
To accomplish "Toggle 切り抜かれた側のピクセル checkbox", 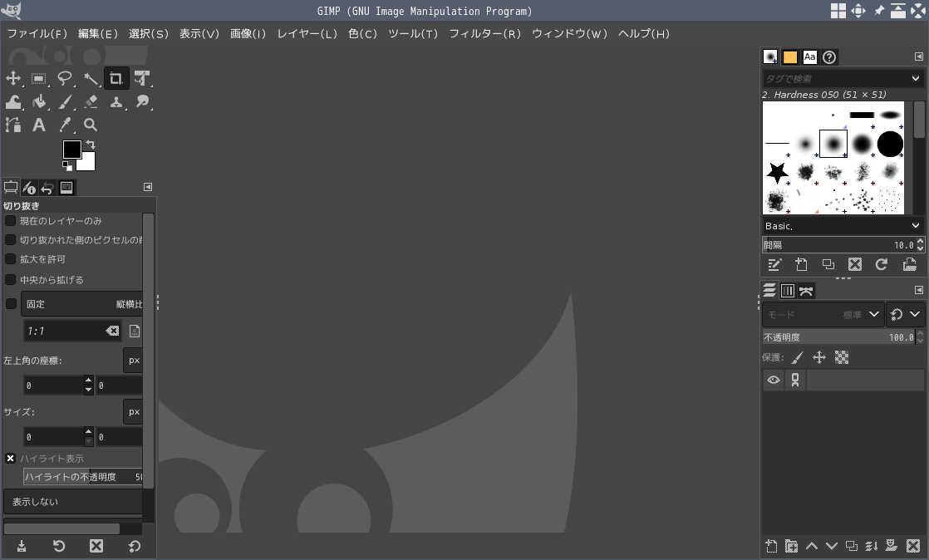I will point(10,240).
